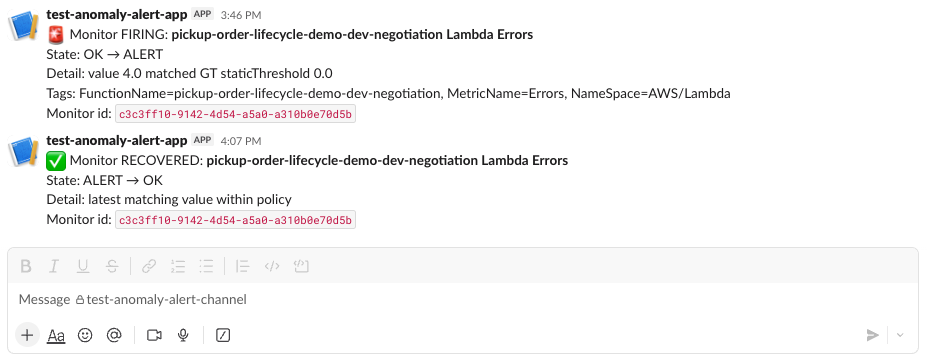Toggle underline formatting in composer
Screen dimensions: 927x364
[x=83, y=266]
